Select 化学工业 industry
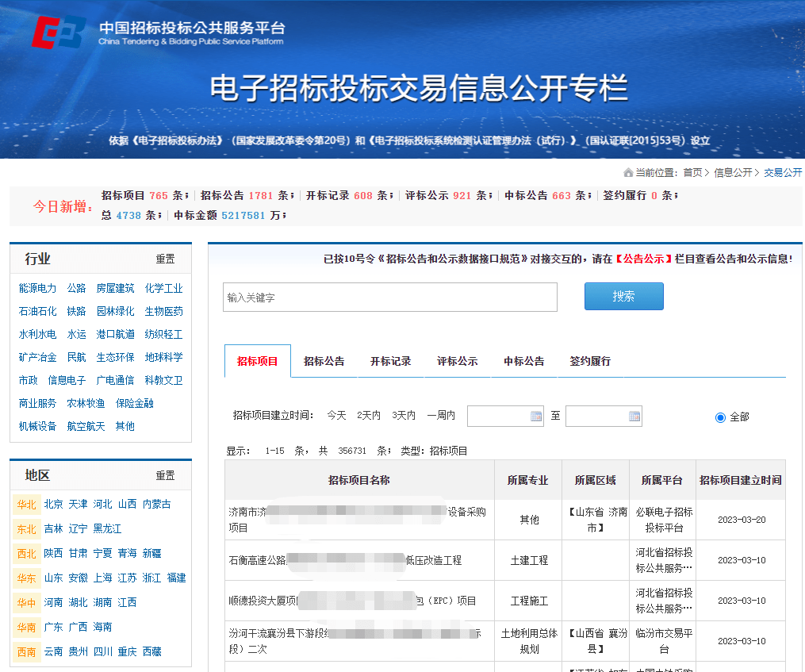This screenshot has height=672, width=805. click(163, 288)
